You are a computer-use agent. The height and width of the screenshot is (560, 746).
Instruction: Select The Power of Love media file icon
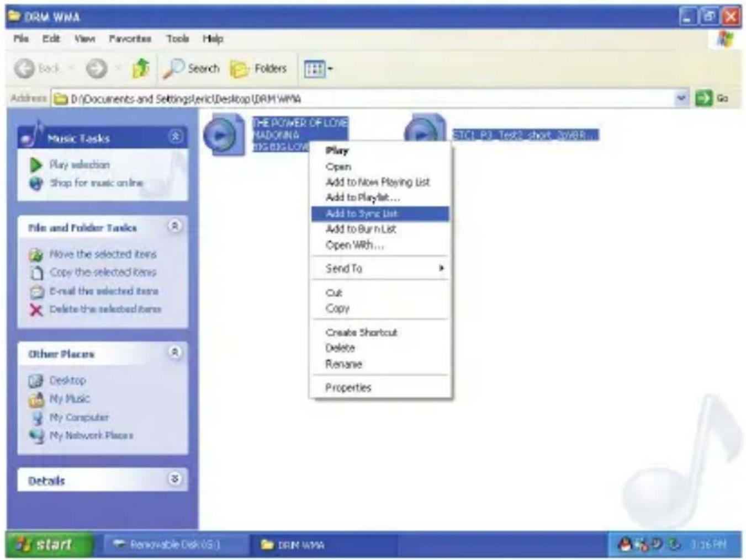tap(223, 134)
